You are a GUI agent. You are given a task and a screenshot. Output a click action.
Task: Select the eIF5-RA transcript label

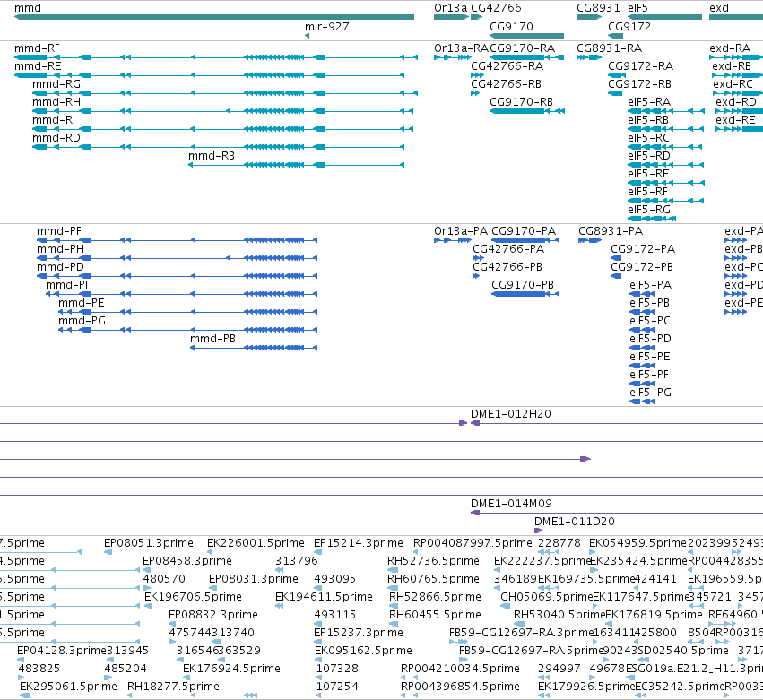pos(649,103)
